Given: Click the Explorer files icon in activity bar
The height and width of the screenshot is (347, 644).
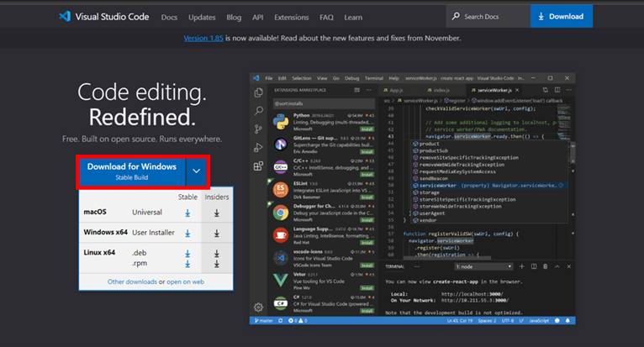Looking at the screenshot, I should [x=258, y=92].
